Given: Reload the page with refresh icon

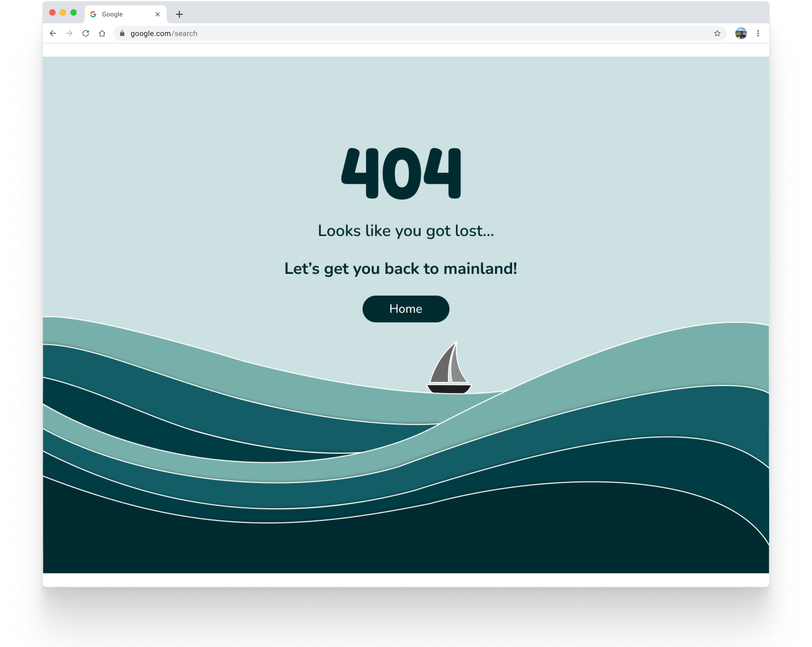Looking at the screenshot, I should click(86, 34).
